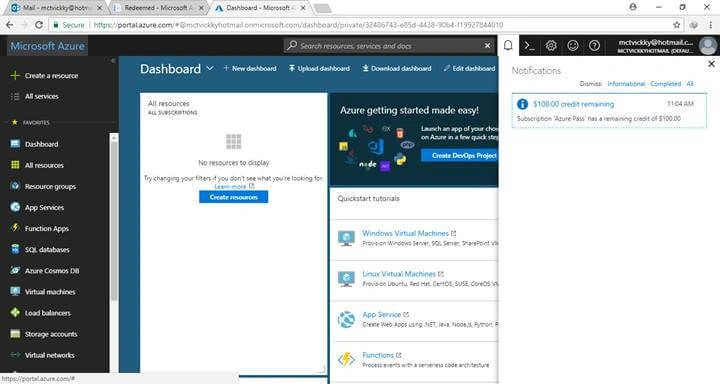720x384 pixels.
Task: Open Windows Virtual Machines tutorial link
Action: pyautogui.click(x=405, y=233)
